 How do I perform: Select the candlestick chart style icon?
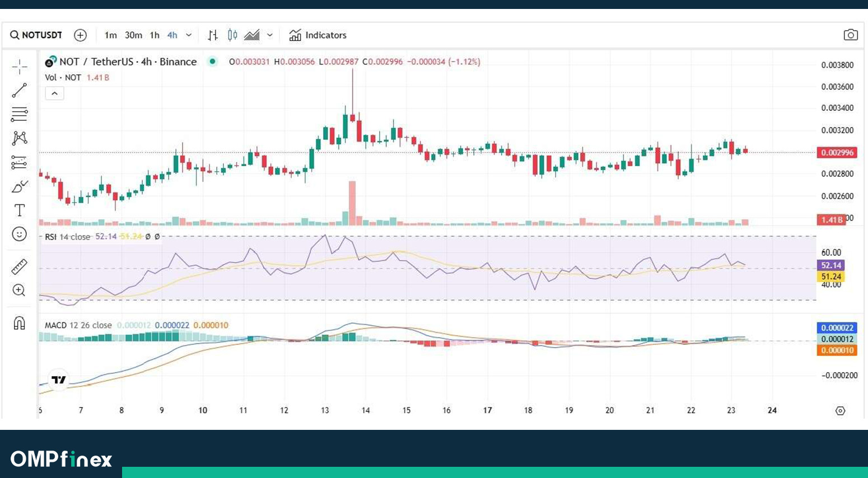coord(232,35)
